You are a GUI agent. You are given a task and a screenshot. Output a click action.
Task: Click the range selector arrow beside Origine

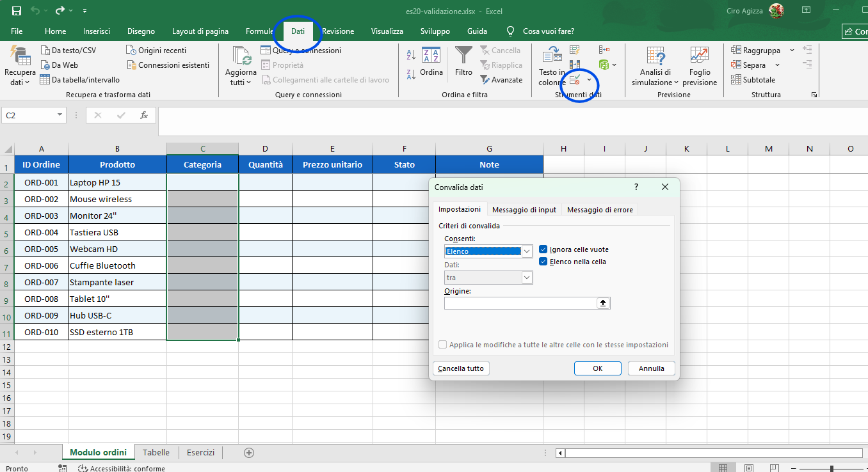603,303
